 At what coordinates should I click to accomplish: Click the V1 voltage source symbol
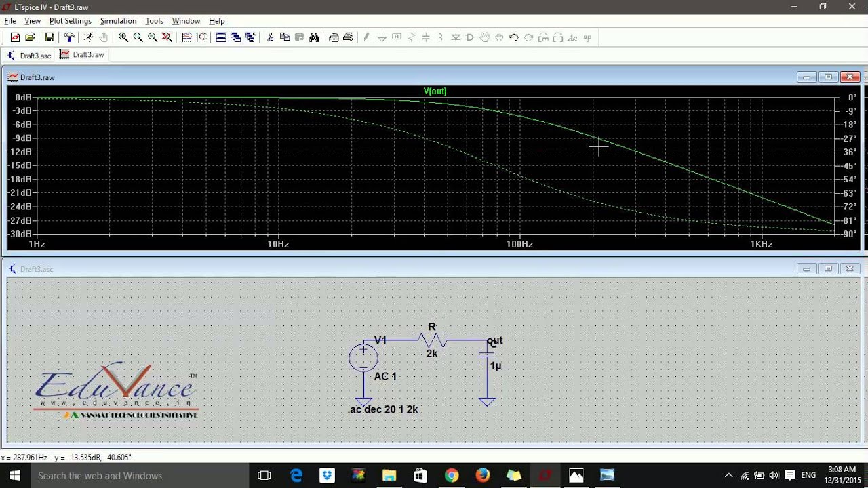pyautogui.click(x=363, y=358)
